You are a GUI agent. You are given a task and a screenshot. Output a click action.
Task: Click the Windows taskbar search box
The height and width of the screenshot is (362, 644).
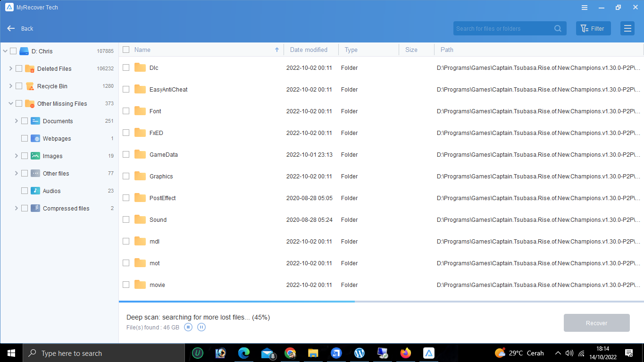pos(104,353)
